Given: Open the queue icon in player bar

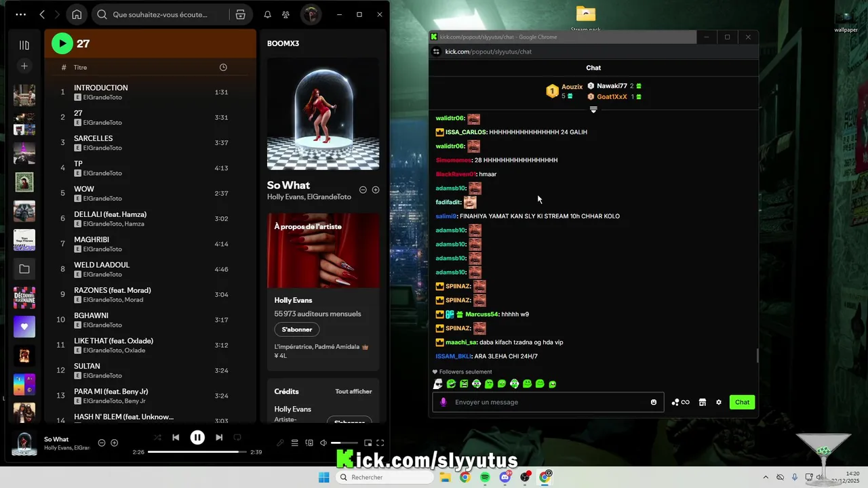Looking at the screenshot, I should 294,443.
